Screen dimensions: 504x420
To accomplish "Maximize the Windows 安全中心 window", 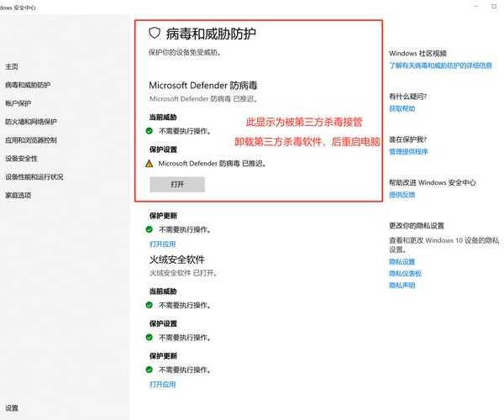I will [x=494, y=7].
